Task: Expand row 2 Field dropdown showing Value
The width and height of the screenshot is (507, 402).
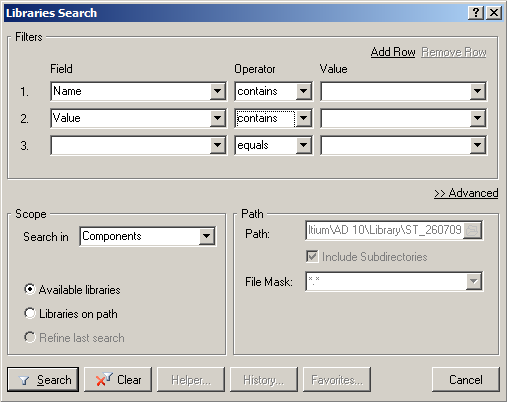Action: pyautogui.click(x=218, y=118)
